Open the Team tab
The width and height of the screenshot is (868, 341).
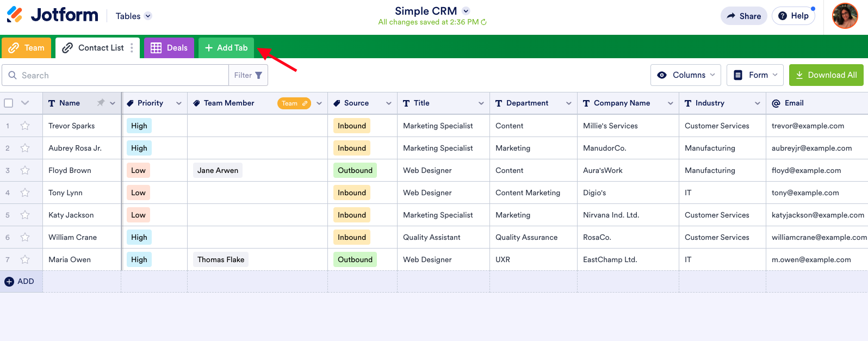click(27, 48)
